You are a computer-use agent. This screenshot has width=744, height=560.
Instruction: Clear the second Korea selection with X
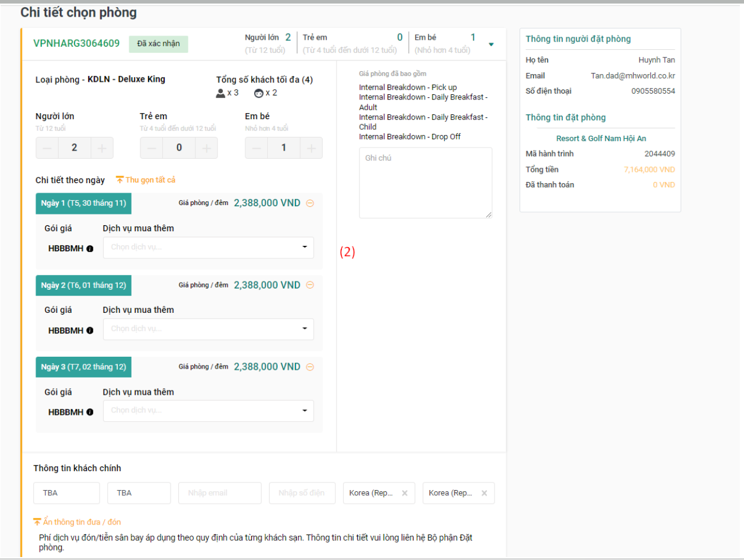click(484, 493)
